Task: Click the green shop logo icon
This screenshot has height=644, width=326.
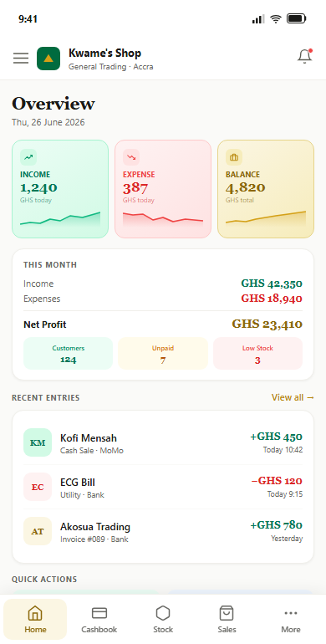Action: click(x=48, y=59)
